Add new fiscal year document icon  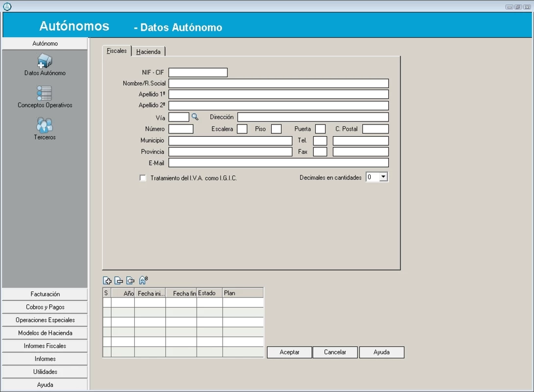tap(107, 280)
